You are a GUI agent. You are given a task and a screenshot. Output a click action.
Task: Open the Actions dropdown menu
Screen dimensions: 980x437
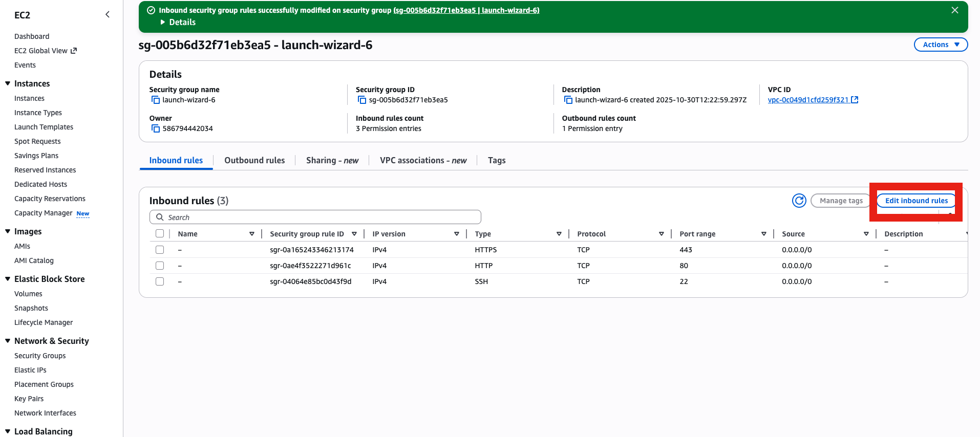coord(941,45)
